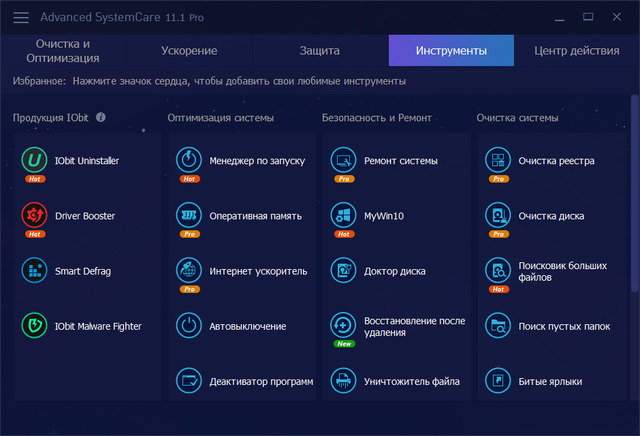The width and height of the screenshot is (640, 436).
Task: Click Автовыключение power icon
Action: coord(189,326)
